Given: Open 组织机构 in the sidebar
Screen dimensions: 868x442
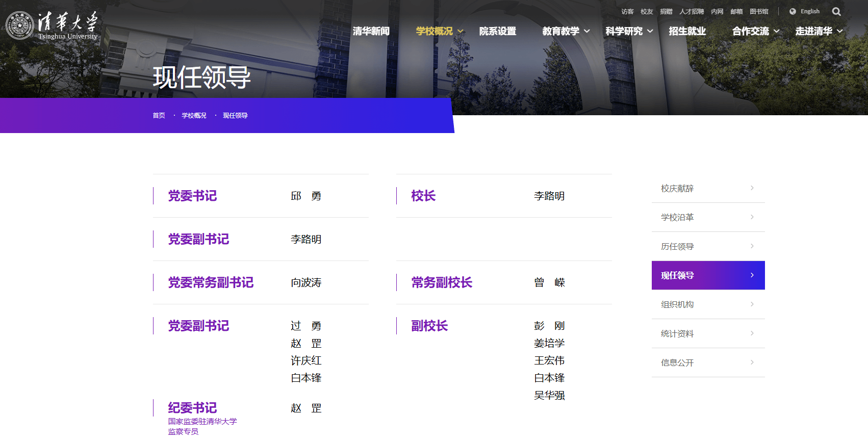Looking at the screenshot, I should point(708,304).
